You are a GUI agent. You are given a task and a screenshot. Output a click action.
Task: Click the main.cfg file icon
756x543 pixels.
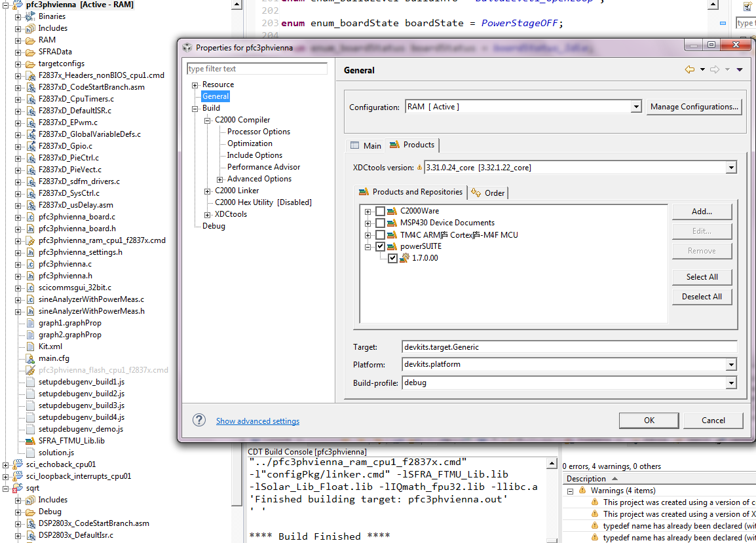(30, 358)
